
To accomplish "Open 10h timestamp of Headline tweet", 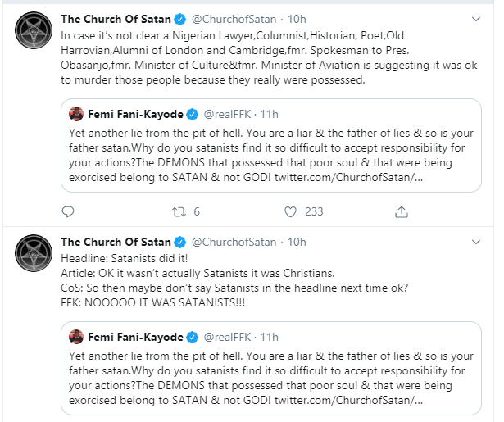I will (x=297, y=243).
